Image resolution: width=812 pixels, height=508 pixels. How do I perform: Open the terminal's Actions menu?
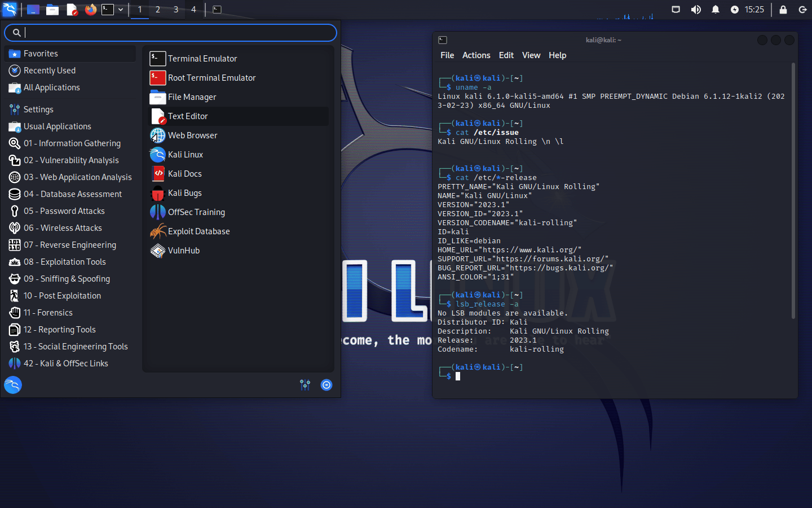click(476, 55)
